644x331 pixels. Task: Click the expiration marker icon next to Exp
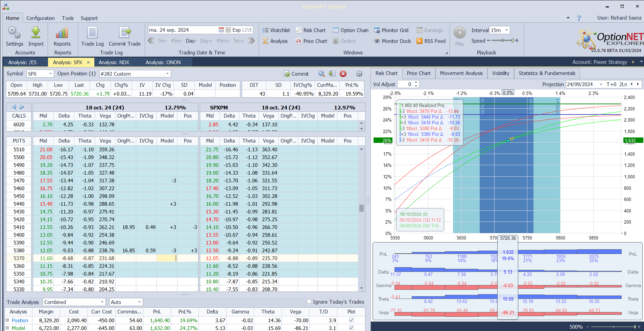(228, 30)
